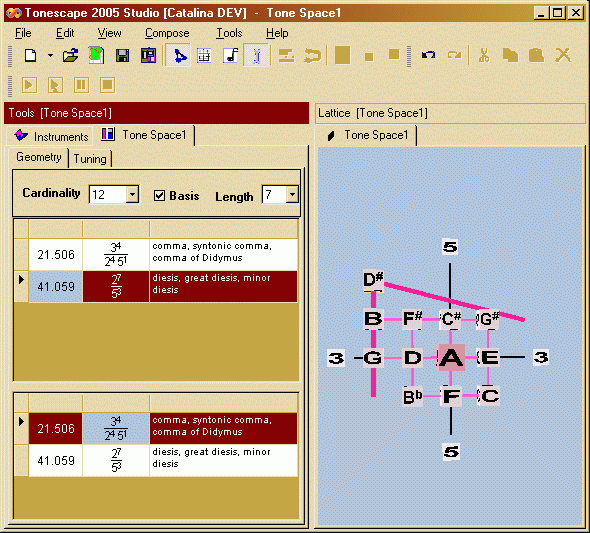Click the disabled stepped-bars toolbar icon

pyautogui.click(x=286, y=56)
